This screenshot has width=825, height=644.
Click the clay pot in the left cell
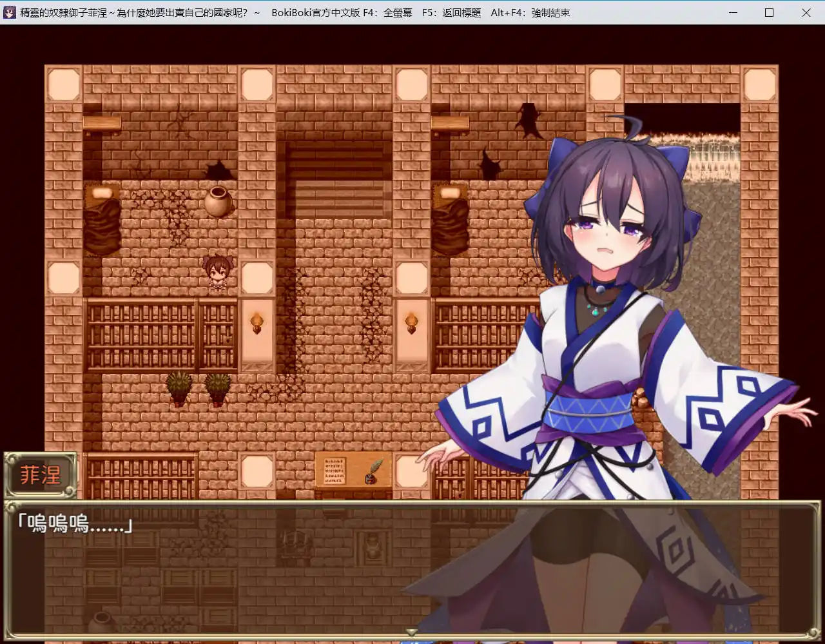(x=218, y=201)
